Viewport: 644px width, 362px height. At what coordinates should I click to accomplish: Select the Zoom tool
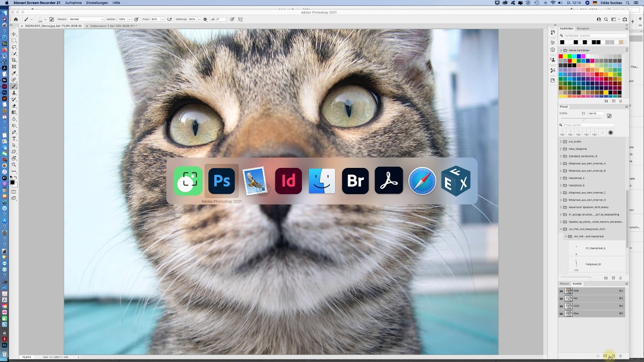[x=14, y=164]
